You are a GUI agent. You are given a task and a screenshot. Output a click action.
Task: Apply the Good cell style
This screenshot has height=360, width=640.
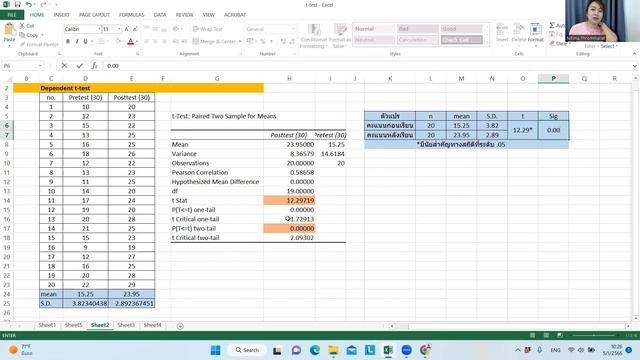(462, 29)
